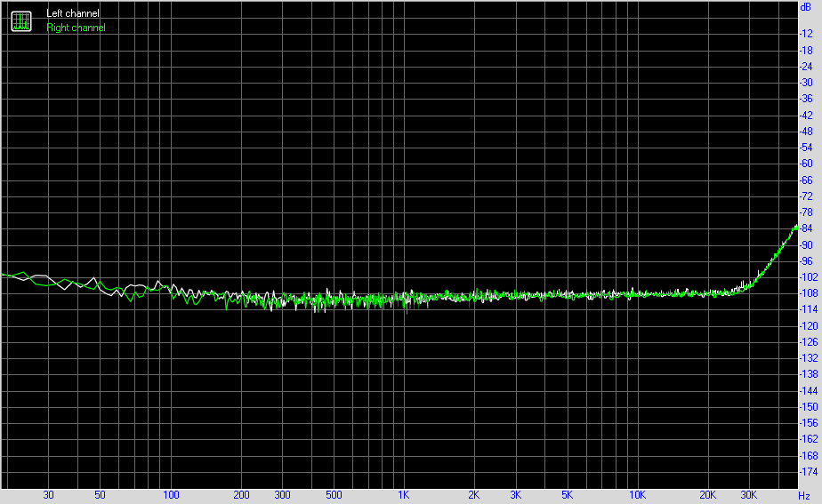
Task: Click the 30K frequency label
Action: point(749,495)
